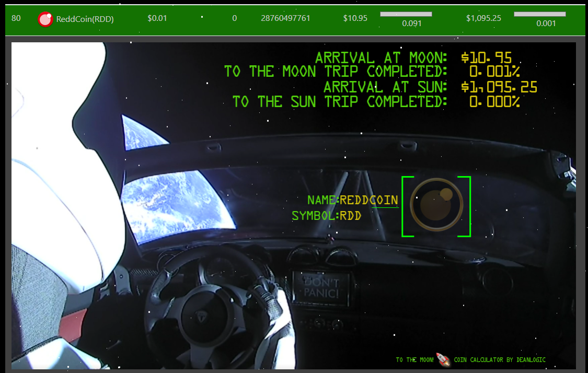Click the ReddCoin logo icon in row
The width and height of the screenshot is (588, 373).
(x=45, y=19)
